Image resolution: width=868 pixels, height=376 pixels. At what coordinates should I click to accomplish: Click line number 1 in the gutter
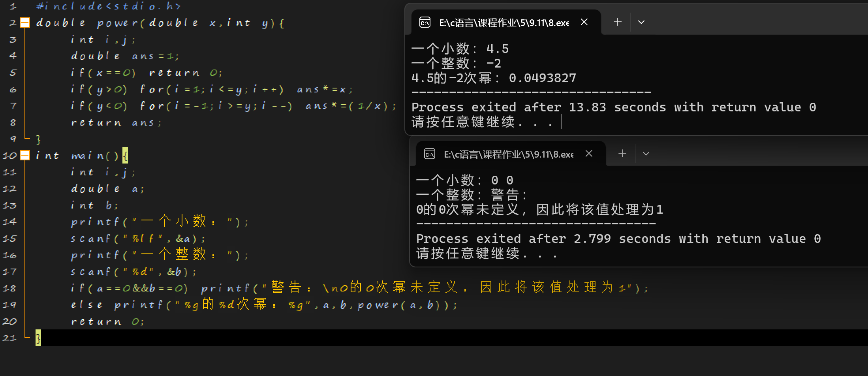pos(13,6)
